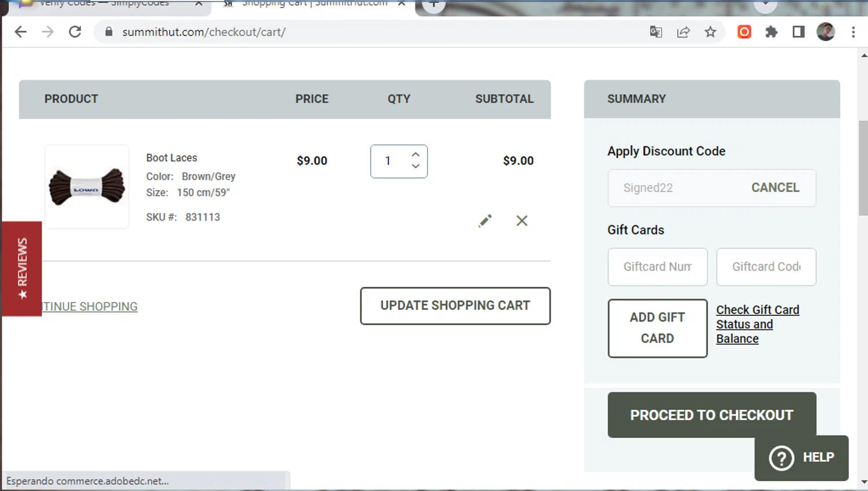868x491 pixels.
Task: Open the extensions puzzle icon
Action: 771,32
